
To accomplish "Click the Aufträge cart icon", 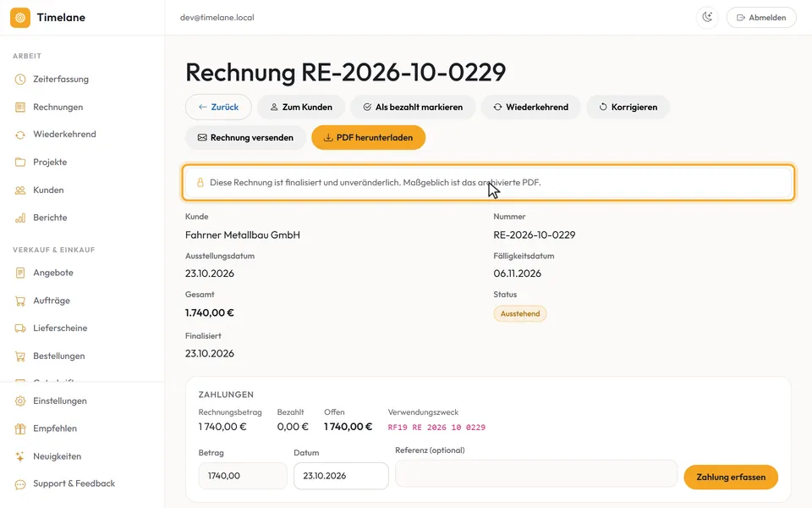I will (x=20, y=301).
